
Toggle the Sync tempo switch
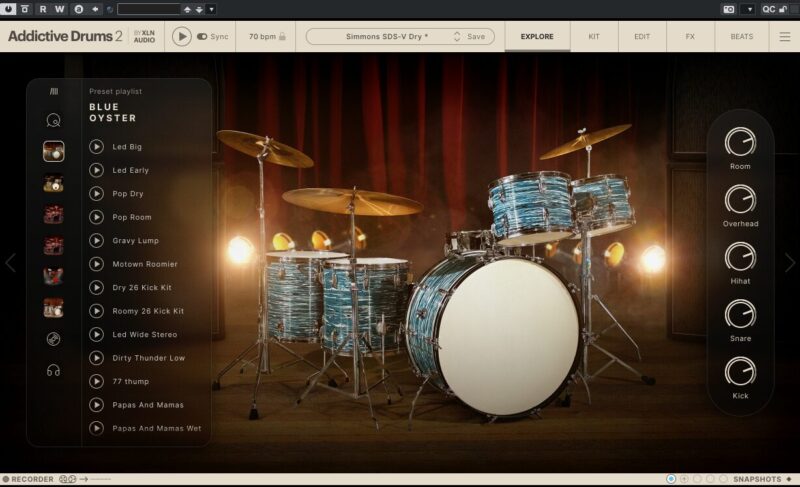(202, 36)
